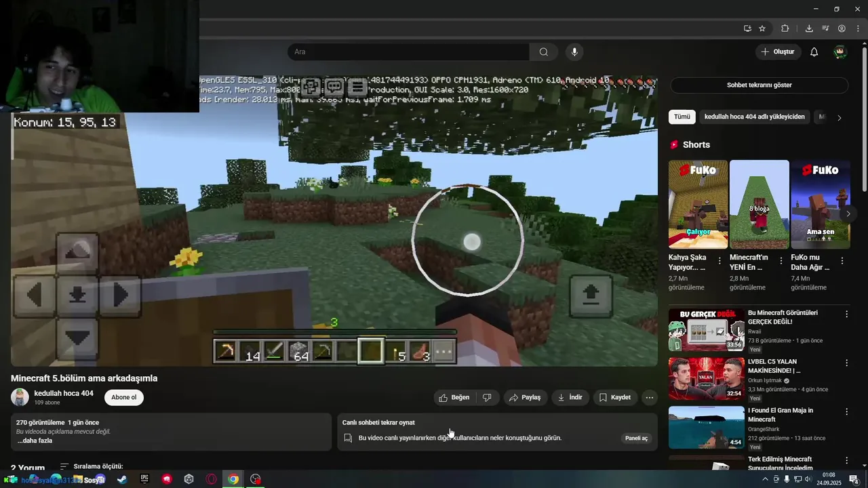
Task: Click the install app icon in address bar
Action: pos(747,28)
